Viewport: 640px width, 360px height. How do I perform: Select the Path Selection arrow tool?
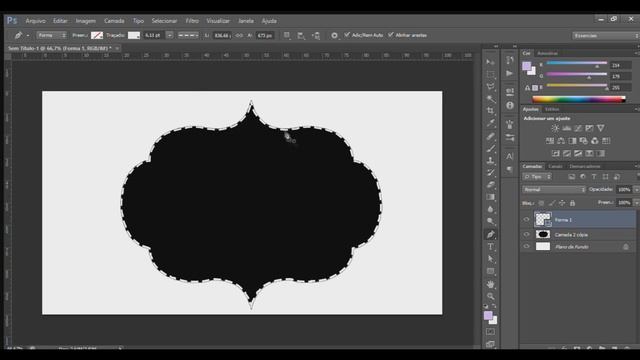tap(490, 259)
